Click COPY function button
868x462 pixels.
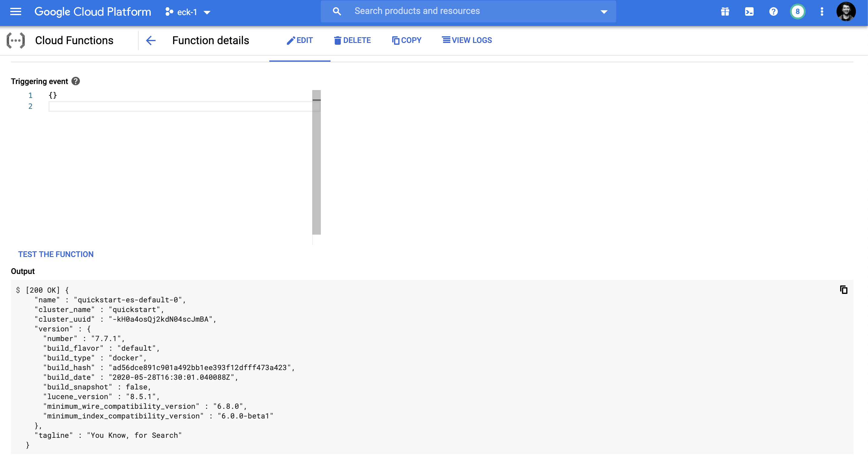[x=407, y=41]
